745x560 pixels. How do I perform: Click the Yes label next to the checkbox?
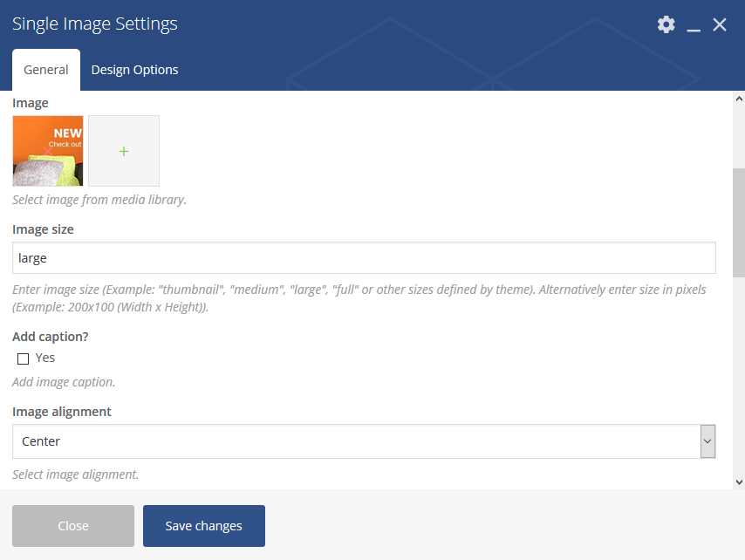(x=45, y=358)
